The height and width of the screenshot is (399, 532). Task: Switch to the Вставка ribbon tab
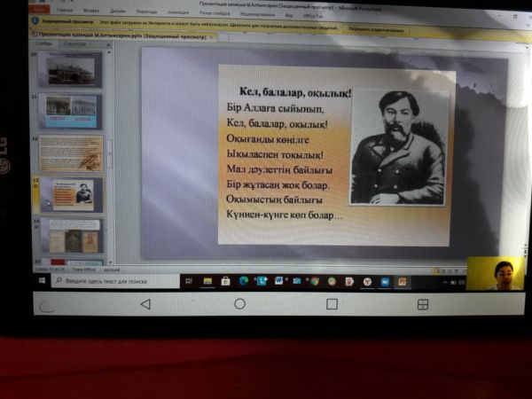pyautogui.click(x=93, y=11)
